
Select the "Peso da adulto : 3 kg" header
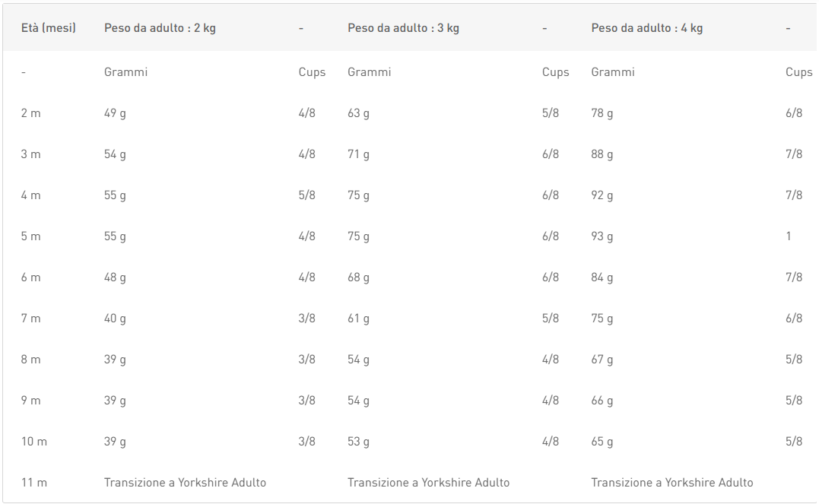403,28
